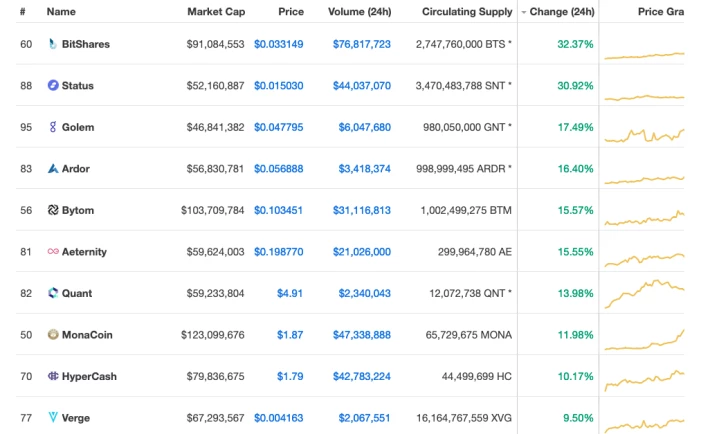
Task: Open the Golem price graph thumbnail
Action: (644, 135)
